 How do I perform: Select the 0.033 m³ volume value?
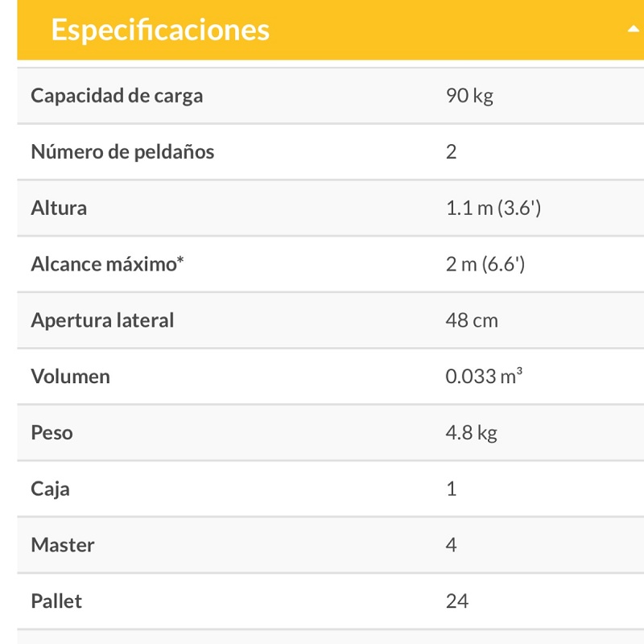tap(484, 377)
